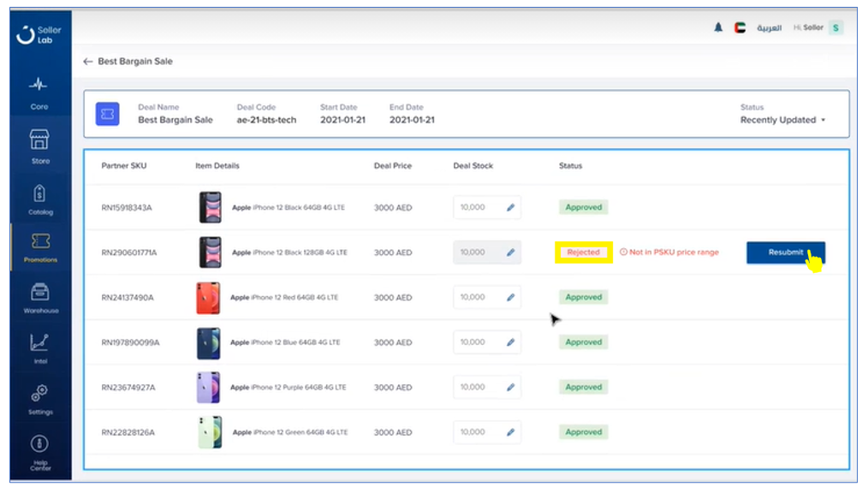The height and width of the screenshot is (493, 868).
Task: Click Approved badge for iPhone 12 Blue 64GB
Action: [x=584, y=342]
